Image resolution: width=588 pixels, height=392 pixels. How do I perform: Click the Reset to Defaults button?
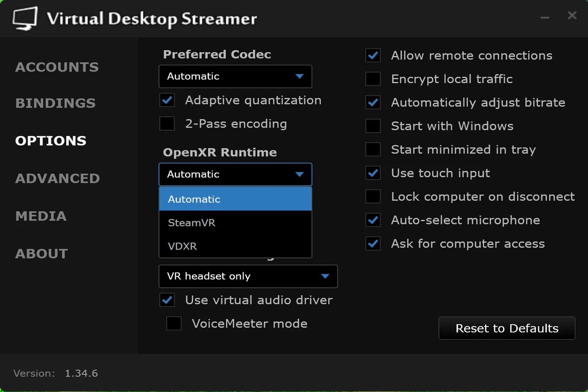[506, 328]
